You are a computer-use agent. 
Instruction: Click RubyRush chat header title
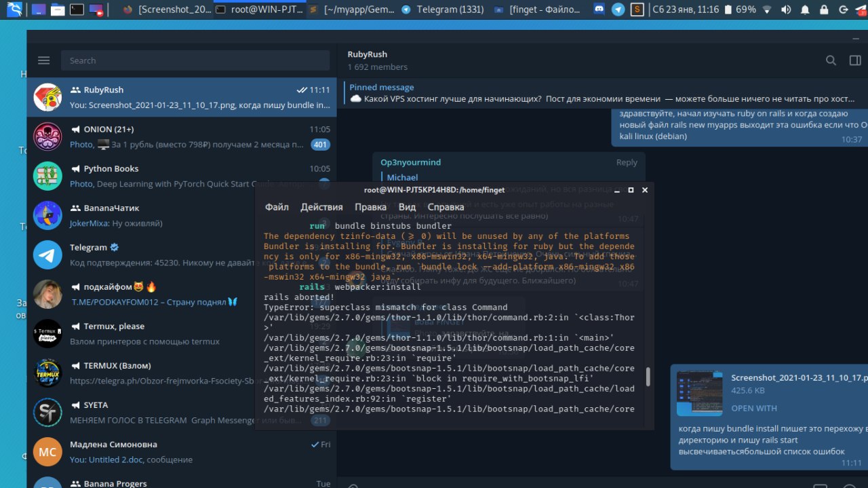[367, 54]
